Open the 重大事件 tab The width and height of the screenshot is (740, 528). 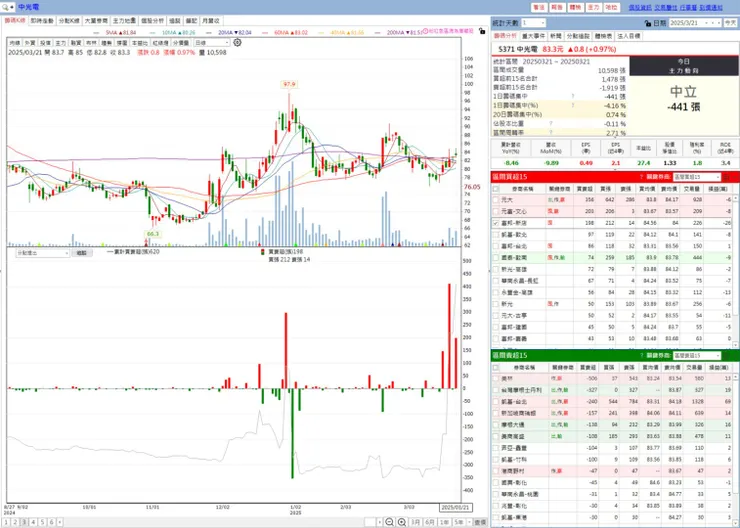[x=533, y=36]
